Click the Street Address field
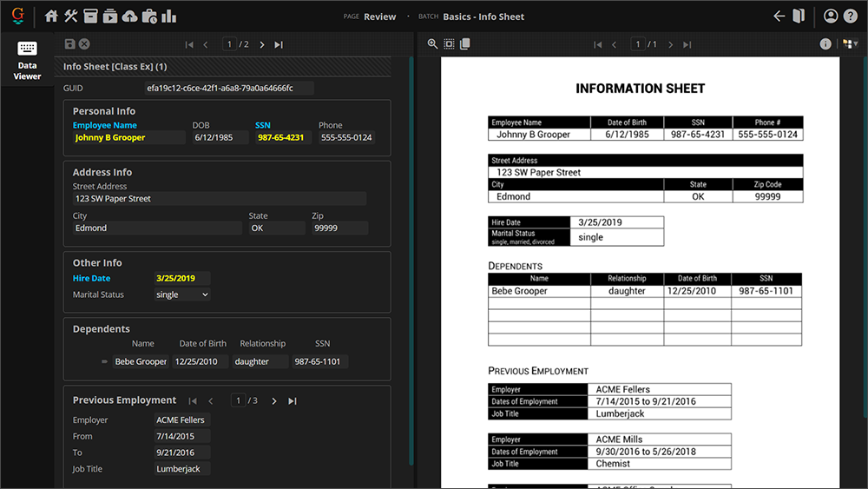Viewport: 868px width, 489px height. coord(219,199)
